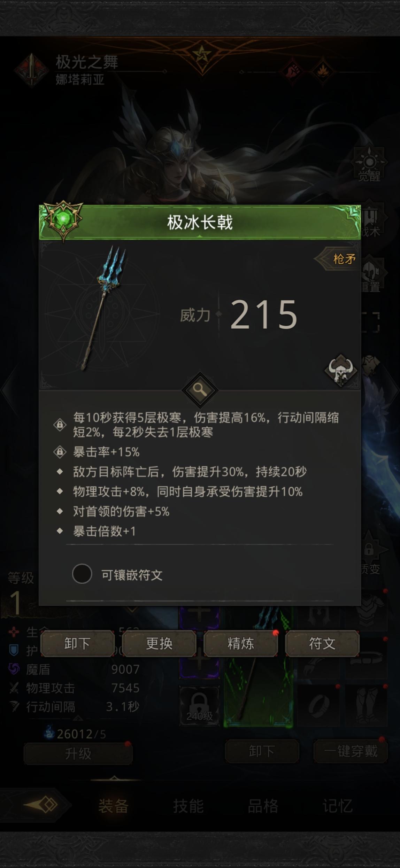
Task: Tap lock icon beside 极寒 attribute
Action: pos(60,425)
